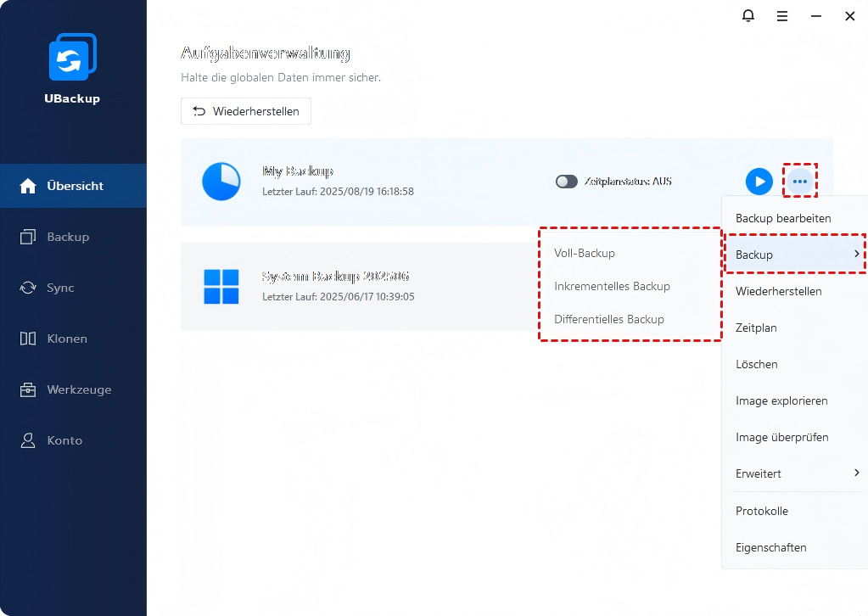Toggle the Zeitplanstatus schedule switch
Image resolution: width=868 pixels, height=616 pixels.
pos(566,182)
